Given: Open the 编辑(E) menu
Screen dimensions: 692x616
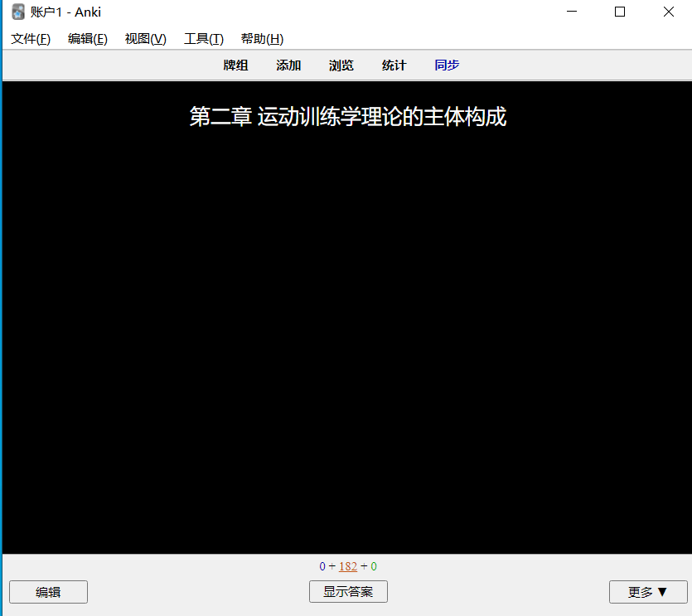Looking at the screenshot, I should (87, 39).
